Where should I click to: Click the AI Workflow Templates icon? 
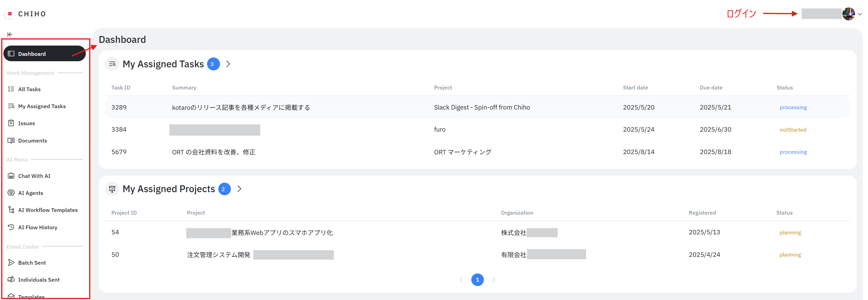(11, 210)
